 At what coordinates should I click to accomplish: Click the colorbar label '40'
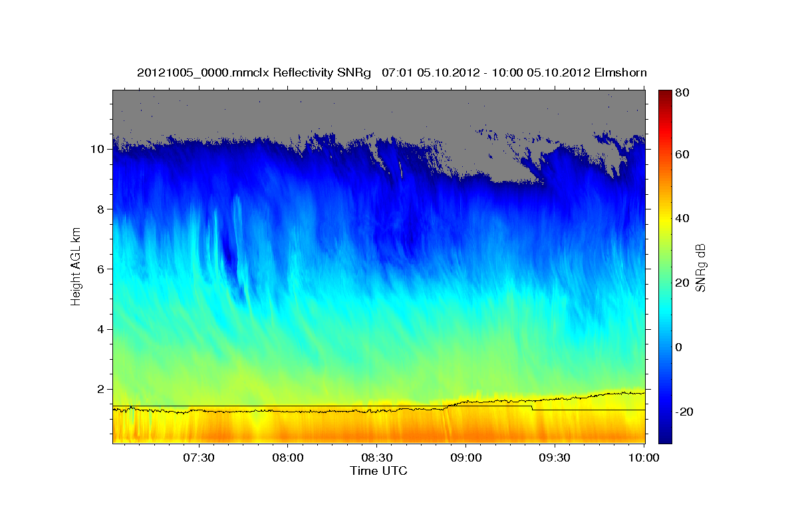click(x=682, y=218)
